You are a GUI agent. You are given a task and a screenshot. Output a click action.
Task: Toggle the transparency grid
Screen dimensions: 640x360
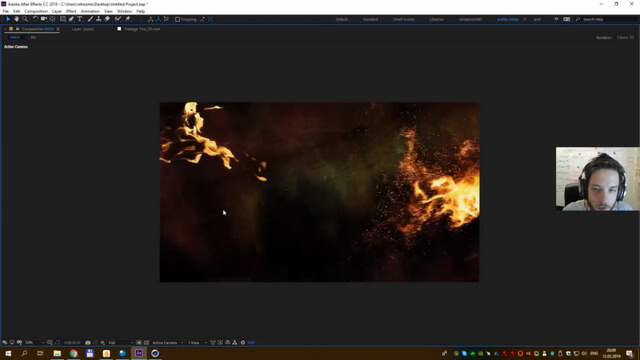[x=146, y=342]
